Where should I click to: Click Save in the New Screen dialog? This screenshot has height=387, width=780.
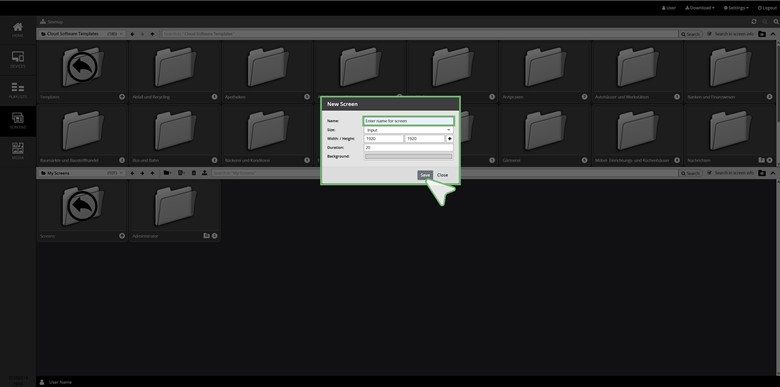click(425, 175)
